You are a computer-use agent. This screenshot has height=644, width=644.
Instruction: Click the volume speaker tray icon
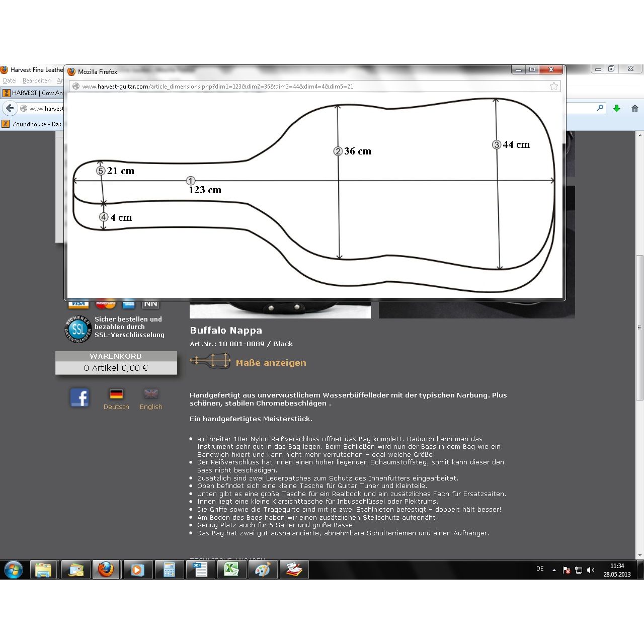591,570
